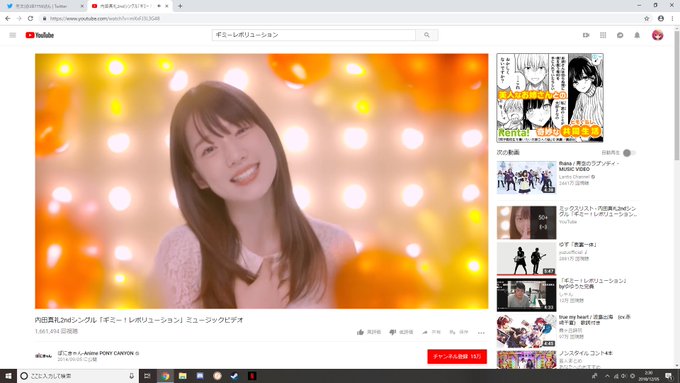Open the upload video camera icon
This screenshot has height=383, width=680.
point(586,35)
